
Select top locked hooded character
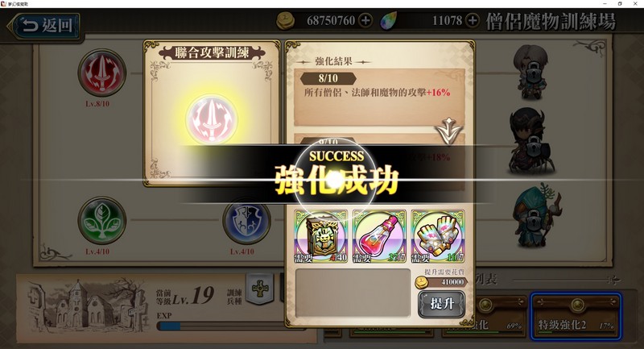click(x=531, y=73)
